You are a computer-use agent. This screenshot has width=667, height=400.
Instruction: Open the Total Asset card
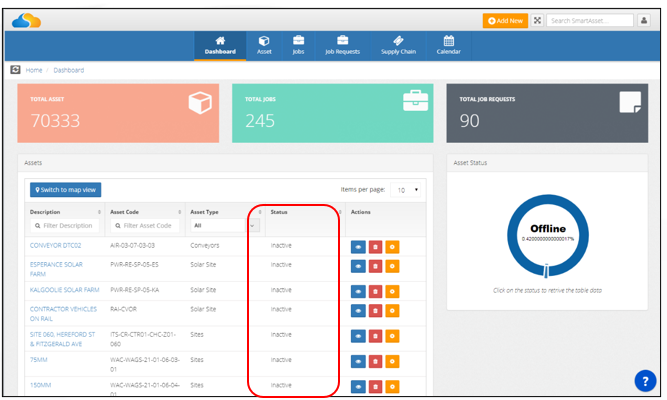pos(118,113)
